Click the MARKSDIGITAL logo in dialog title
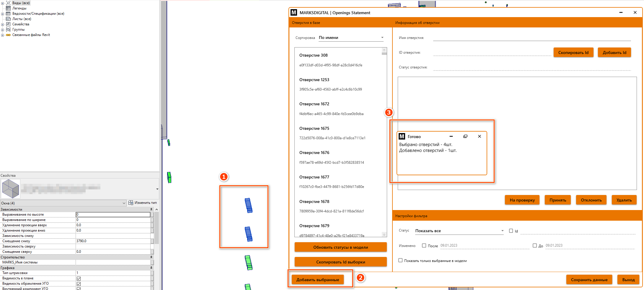The image size is (644, 290). 294,13
